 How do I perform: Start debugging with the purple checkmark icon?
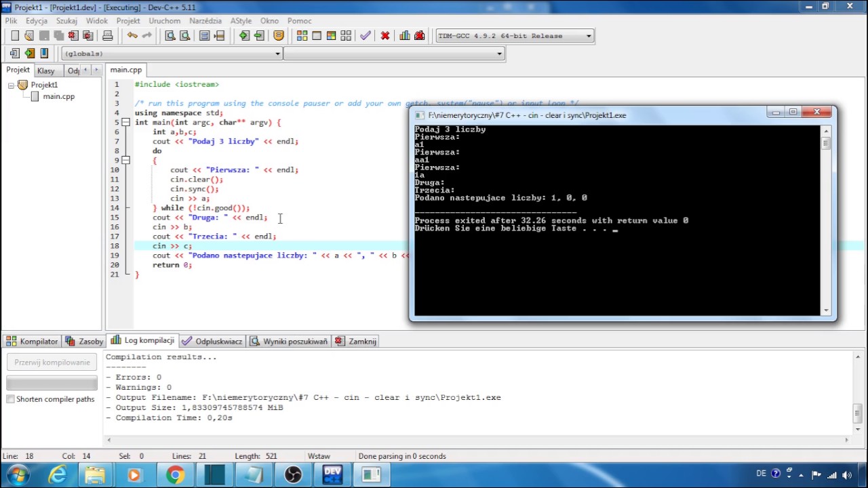point(366,36)
